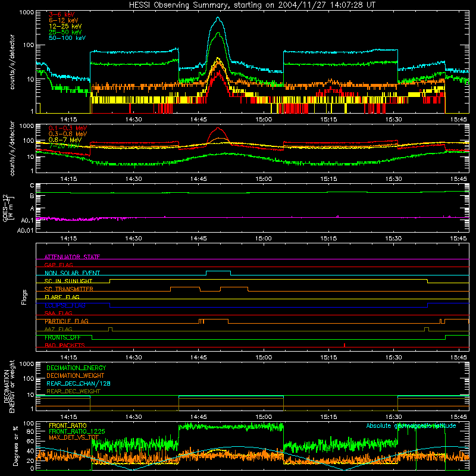Select the BAD_PACKETS flag label
This screenshot has width=476, height=476.
[65, 345]
